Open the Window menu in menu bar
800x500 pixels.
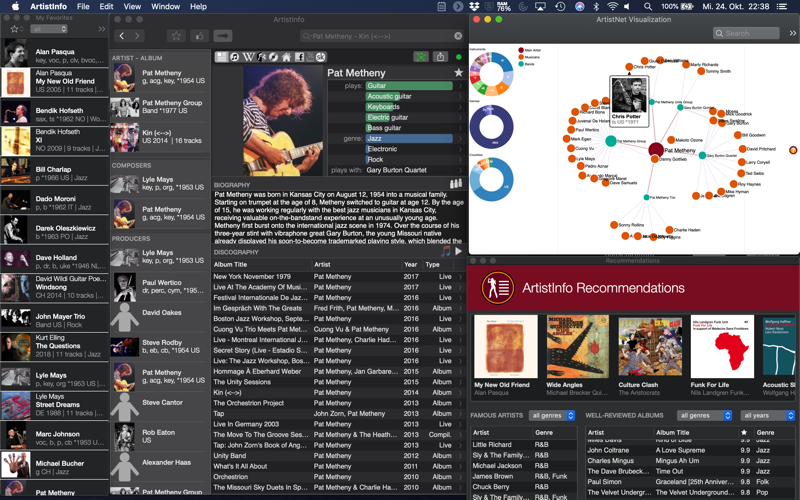(x=165, y=6)
